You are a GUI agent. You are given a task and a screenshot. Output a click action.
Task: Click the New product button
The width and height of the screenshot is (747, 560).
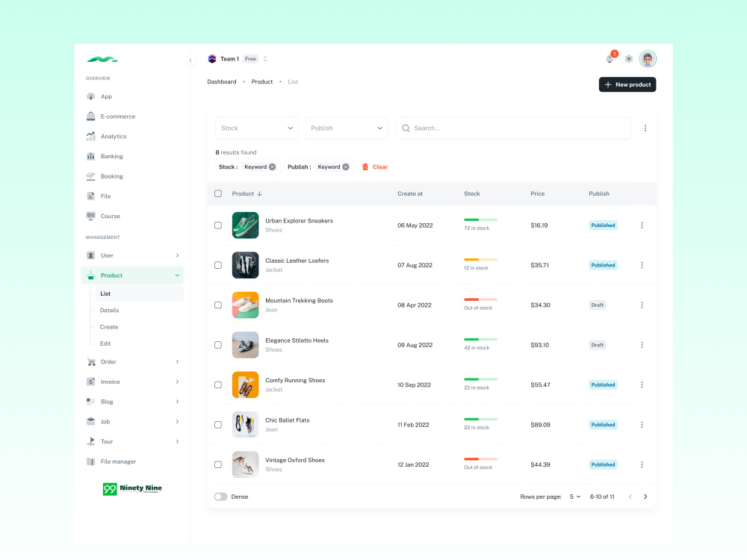point(627,85)
